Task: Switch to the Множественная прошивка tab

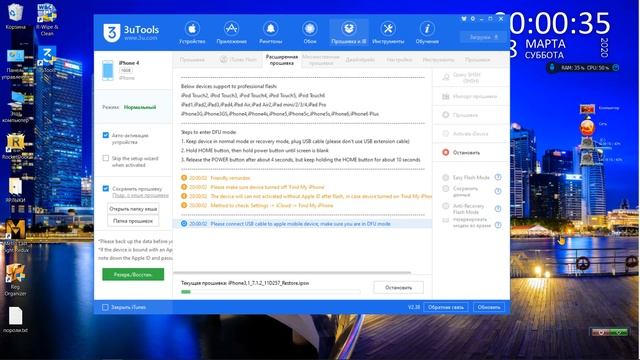Action: coord(321,60)
